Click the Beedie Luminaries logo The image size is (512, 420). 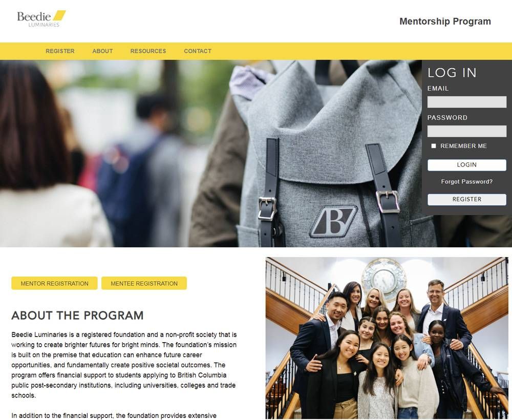(x=41, y=19)
